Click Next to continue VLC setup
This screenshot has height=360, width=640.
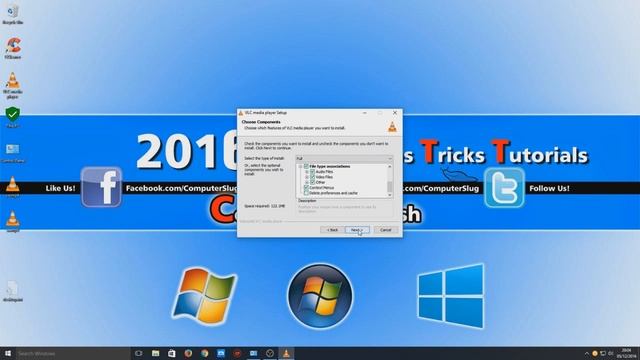(x=357, y=230)
